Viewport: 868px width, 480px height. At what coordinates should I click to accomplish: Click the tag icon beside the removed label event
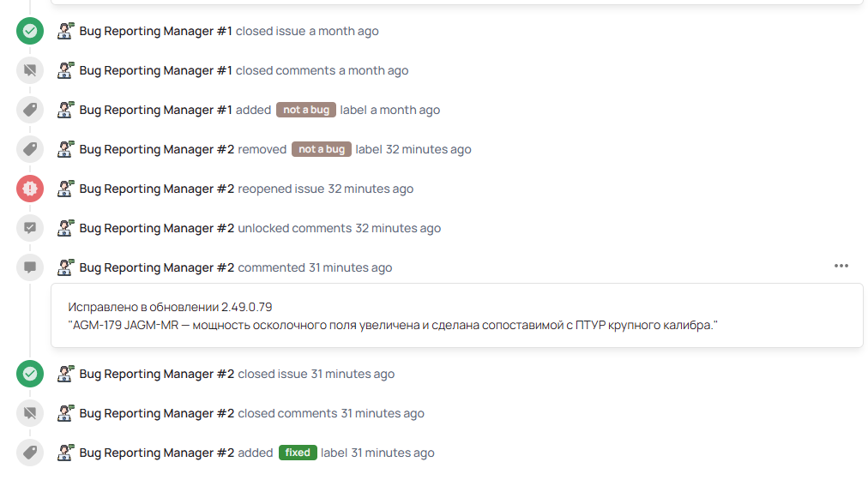tap(30, 149)
